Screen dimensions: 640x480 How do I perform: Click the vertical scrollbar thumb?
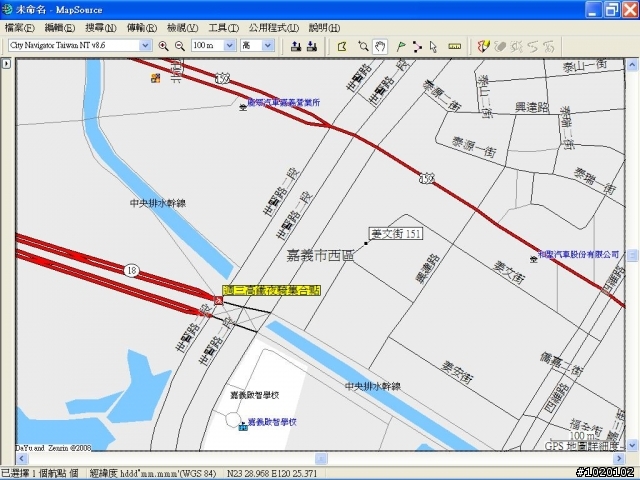click(632, 256)
